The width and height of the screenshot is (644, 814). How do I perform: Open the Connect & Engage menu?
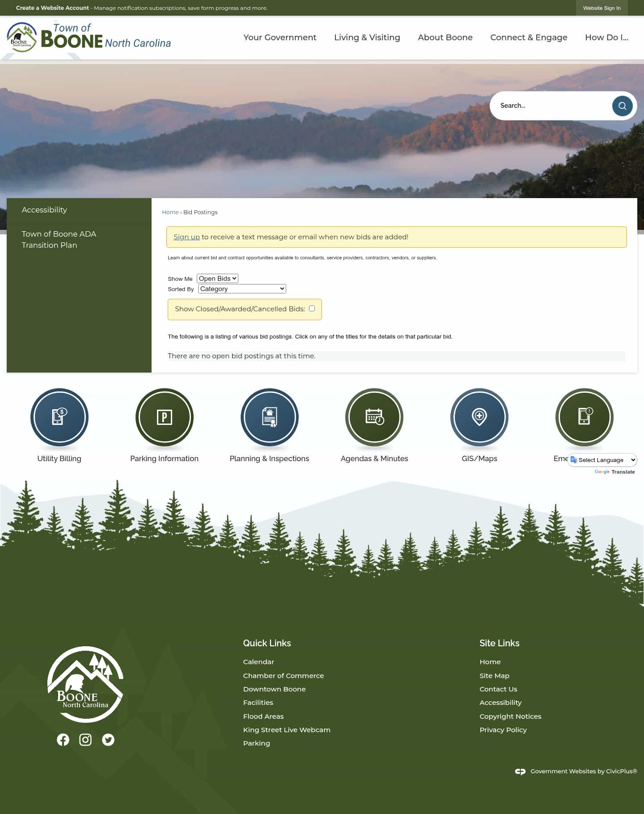[x=529, y=38]
